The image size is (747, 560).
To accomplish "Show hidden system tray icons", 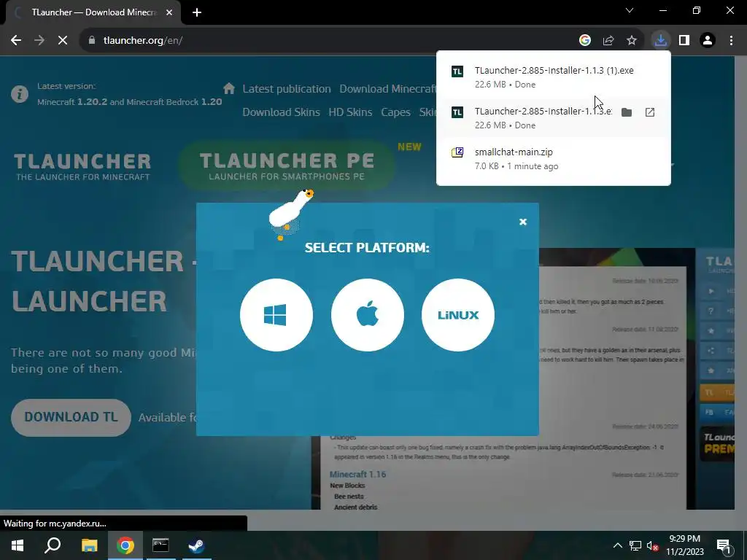I will tap(617, 545).
